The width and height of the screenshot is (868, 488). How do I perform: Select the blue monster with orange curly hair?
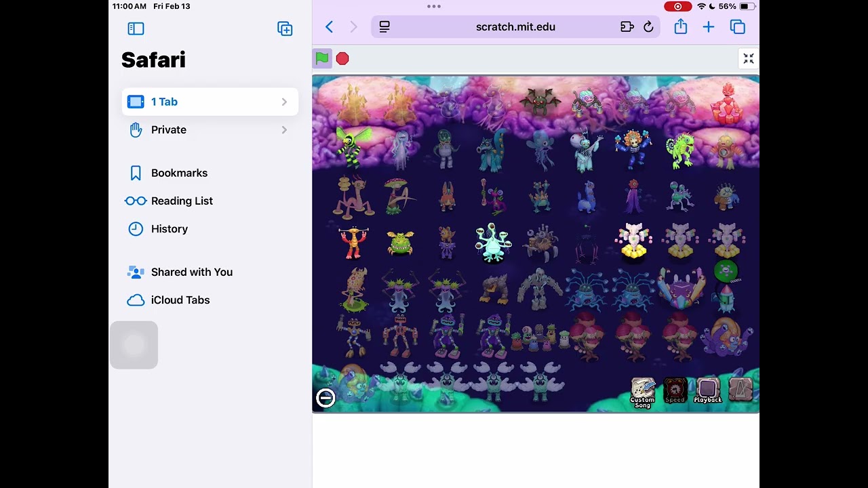(x=633, y=148)
